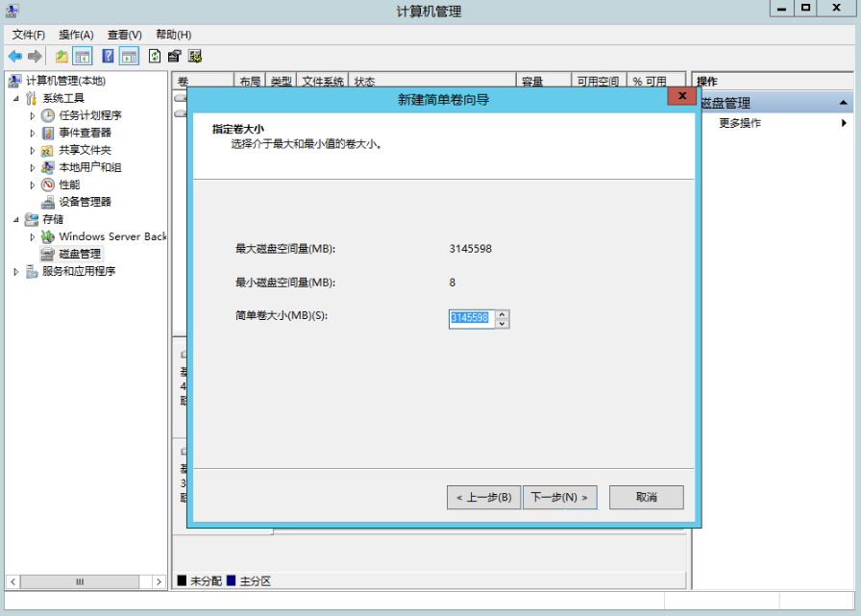Minimize the 计算机管理 window
The image size is (861, 616).
coord(781,8)
